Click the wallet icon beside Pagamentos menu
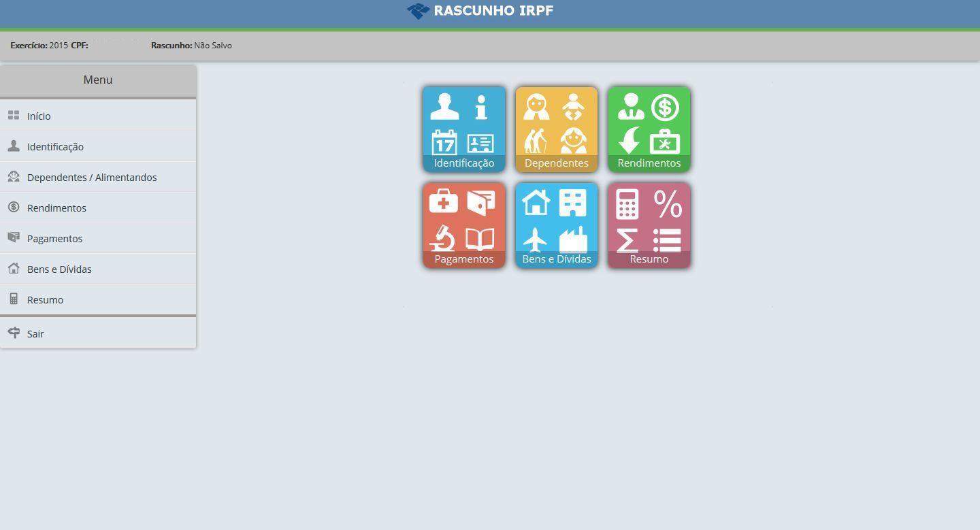This screenshot has width=980, height=530. [14, 237]
